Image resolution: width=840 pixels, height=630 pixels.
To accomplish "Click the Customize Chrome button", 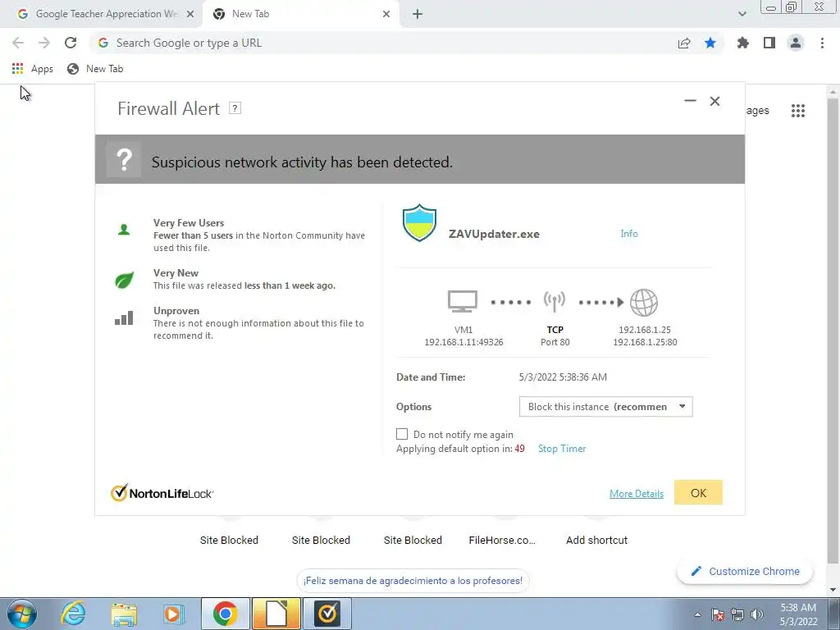I will (745, 571).
